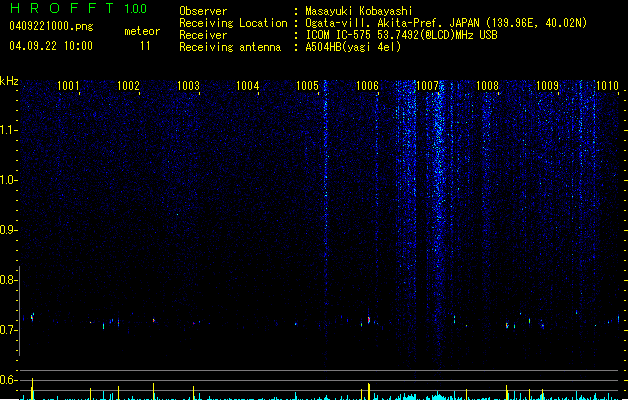Click the 1.0 kHz axis label
629x400 pixels.
tap(9, 180)
